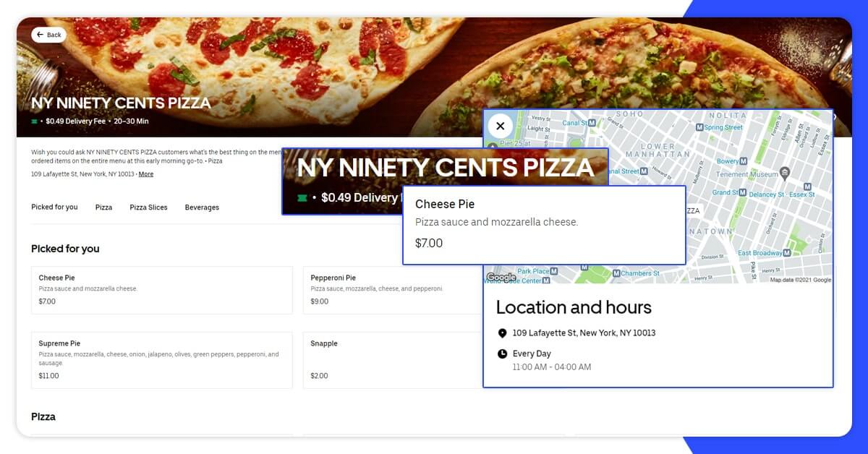This screenshot has height=454, width=868.
Task: Close the map popup with X
Action: (501, 126)
